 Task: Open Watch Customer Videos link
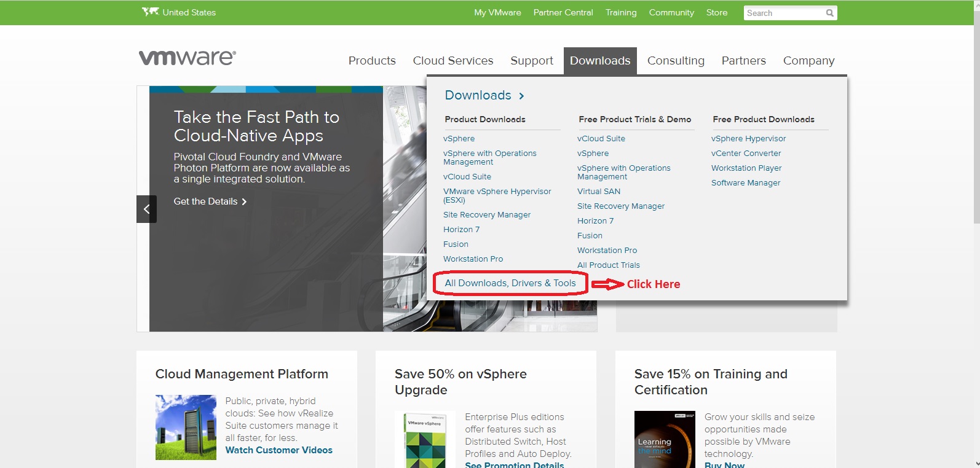tap(279, 450)
